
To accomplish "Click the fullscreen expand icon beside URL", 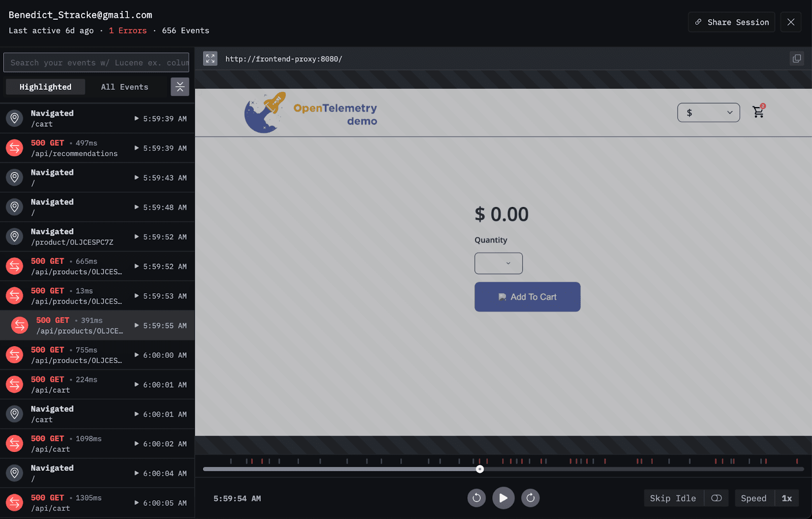I will pyautogui.click(x=210, y=59).
